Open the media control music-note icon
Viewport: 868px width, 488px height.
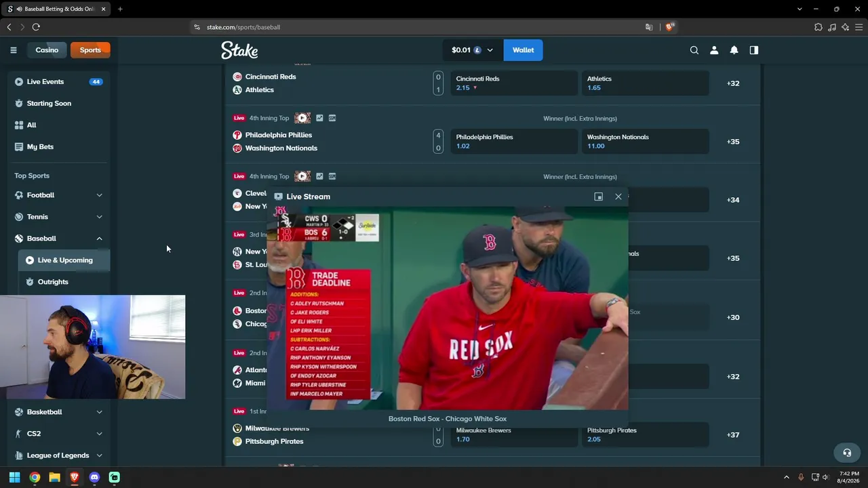[x=832, y=27]
